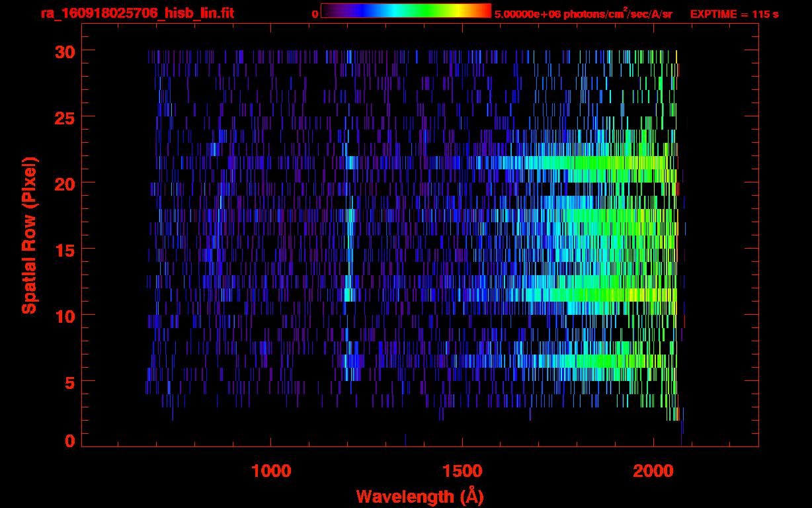Click the EXPTIME = 115 s label
The image size is (812, 508).
[x=734, y=14]
